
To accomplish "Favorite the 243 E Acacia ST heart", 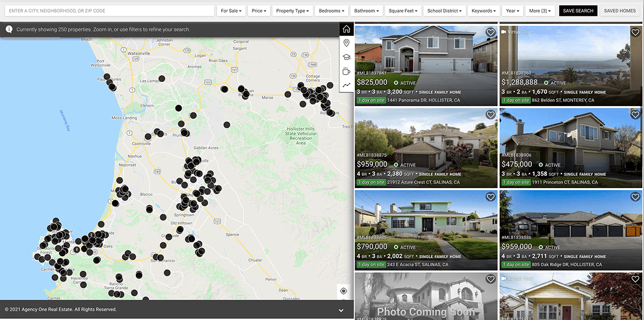I will pyautogui.click(x=491, y=197).
